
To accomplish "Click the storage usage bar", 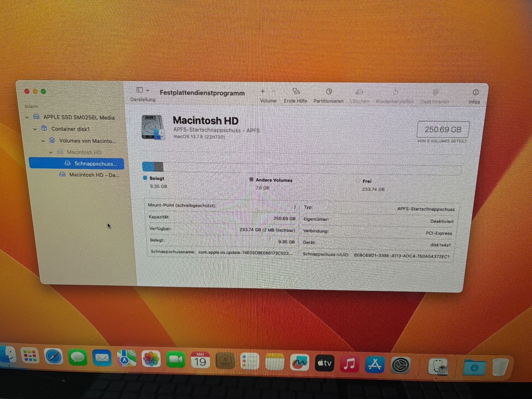I will [153, 167].
